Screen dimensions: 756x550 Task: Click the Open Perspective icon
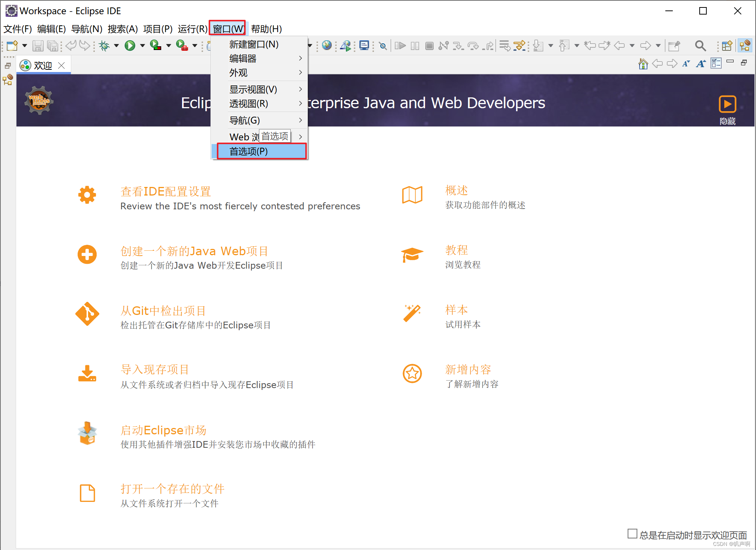point(727,46)
